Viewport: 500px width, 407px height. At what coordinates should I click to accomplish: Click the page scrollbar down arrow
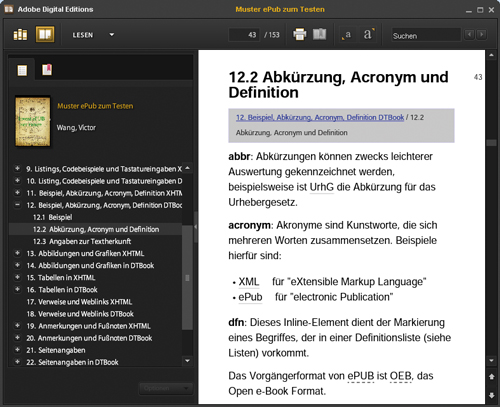click(491, 360)
